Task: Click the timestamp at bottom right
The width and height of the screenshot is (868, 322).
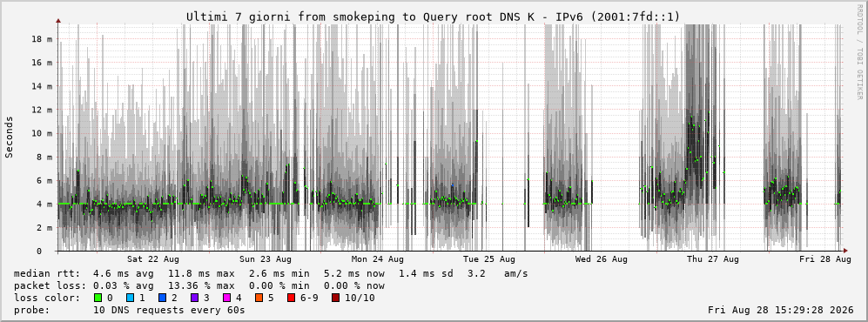Action: point(781,310)
